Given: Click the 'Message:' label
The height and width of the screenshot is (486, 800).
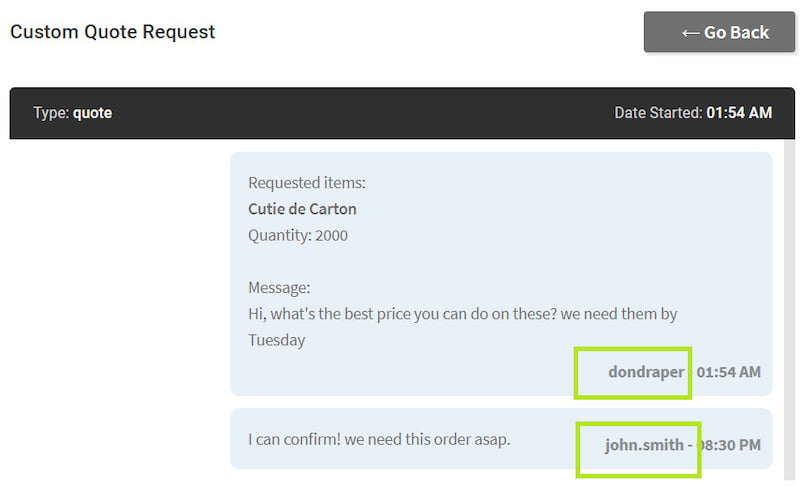Looking at the screenshot, I should coord(279,287).
